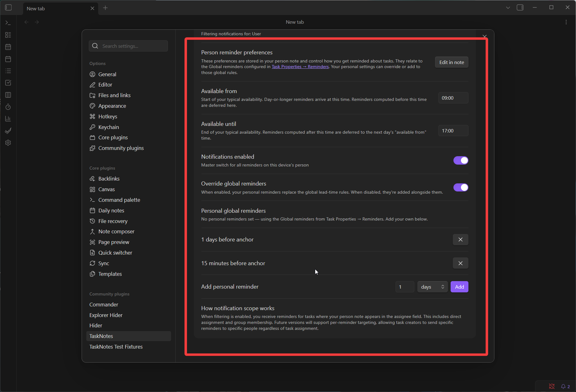Disable Override global reminders switch
576x392 pixels.
[461, 187]
